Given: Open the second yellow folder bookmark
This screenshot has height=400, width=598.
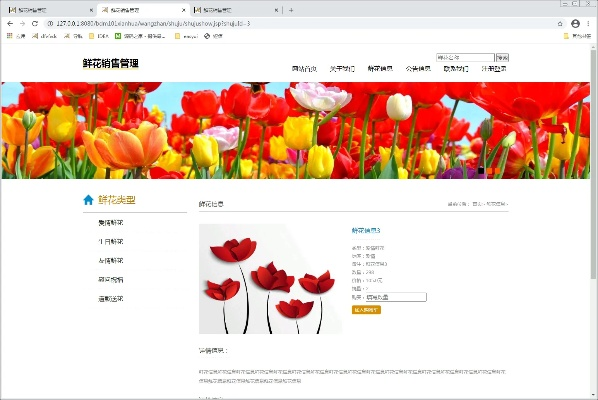Looking at the screenshot, I should tap(186, 36).
